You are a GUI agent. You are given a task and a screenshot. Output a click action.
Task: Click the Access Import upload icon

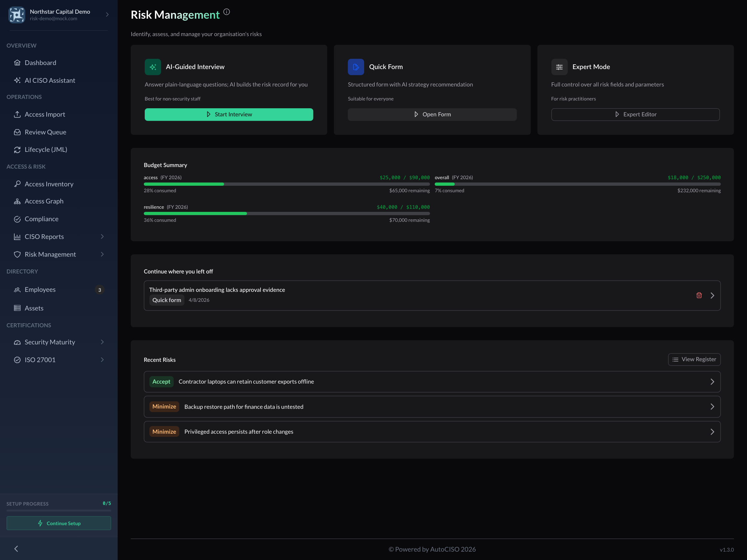click(x=17, y=114)
